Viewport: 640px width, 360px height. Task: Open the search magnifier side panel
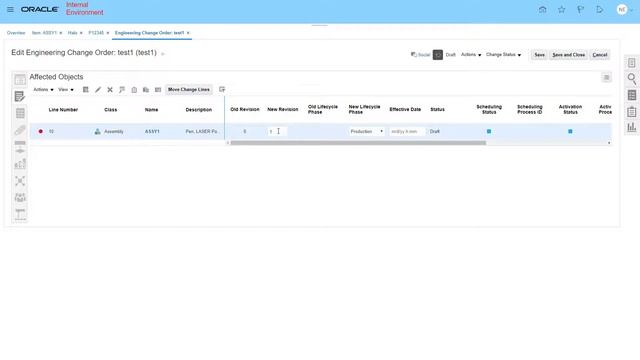[x=631, y=78]
